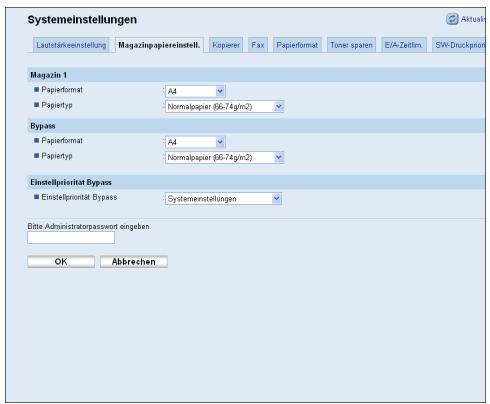Go to the Toner sparen tab
Screen dimensions: 490x404
(351, 45)
